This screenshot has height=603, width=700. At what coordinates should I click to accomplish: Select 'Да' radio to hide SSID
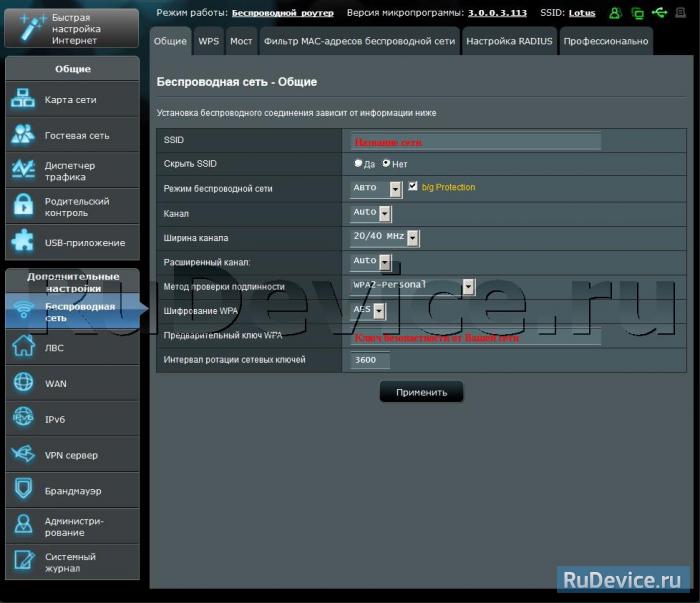[358, 163]
